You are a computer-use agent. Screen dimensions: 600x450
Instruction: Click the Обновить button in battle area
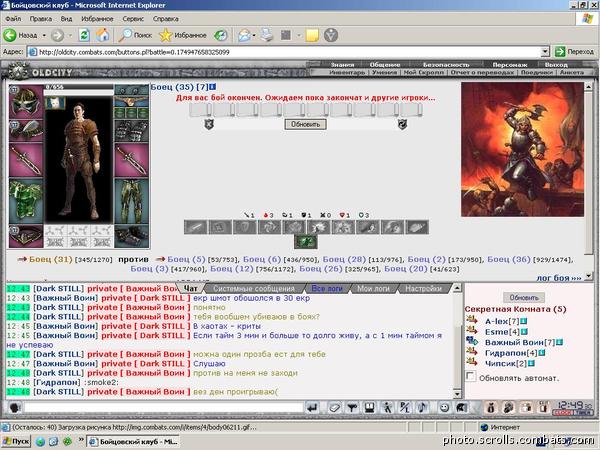click(x=305, y=124)
